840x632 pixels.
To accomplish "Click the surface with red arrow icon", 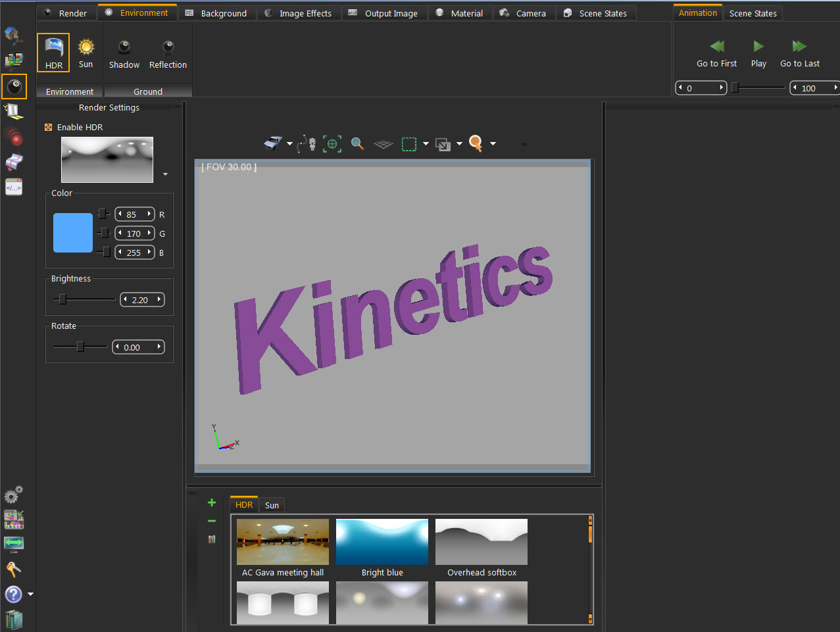I will [13, 162].
